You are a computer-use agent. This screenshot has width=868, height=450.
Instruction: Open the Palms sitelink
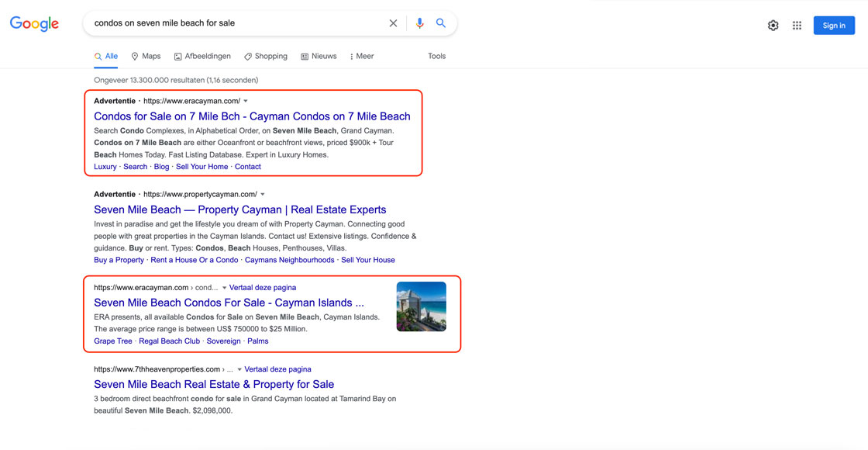258,341
